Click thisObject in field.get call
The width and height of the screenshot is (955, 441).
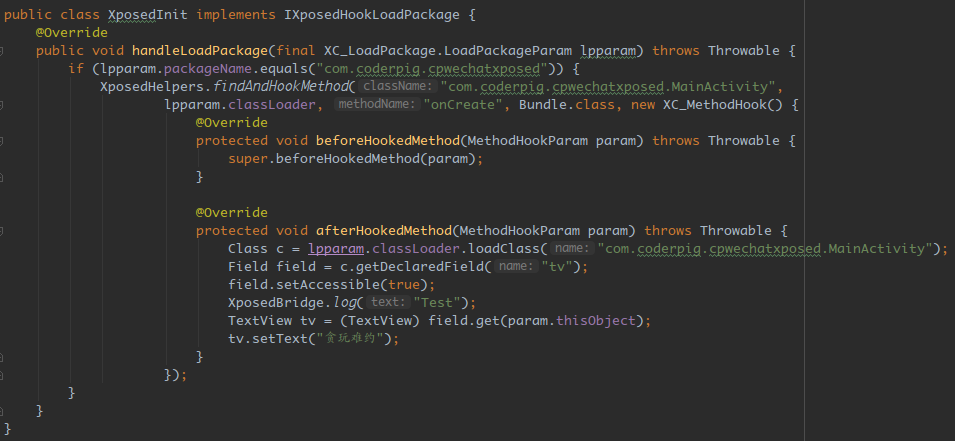pos(595,320)
